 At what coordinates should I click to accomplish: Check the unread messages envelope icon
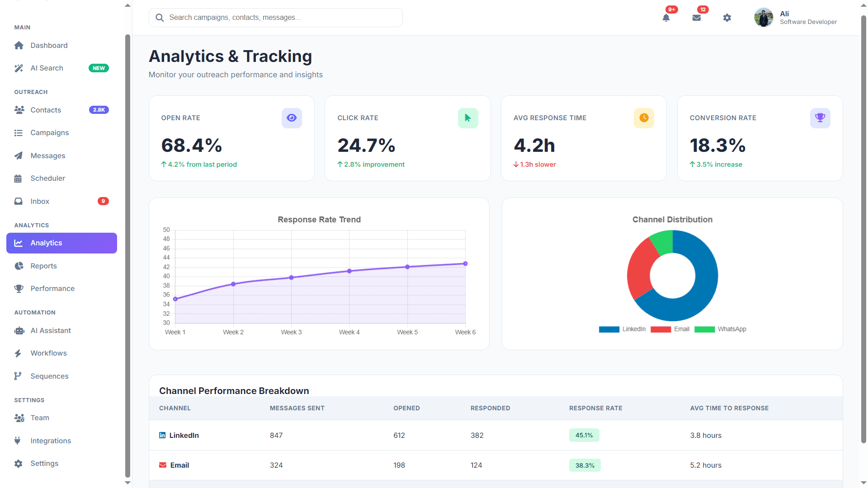[x=697, y=18]
